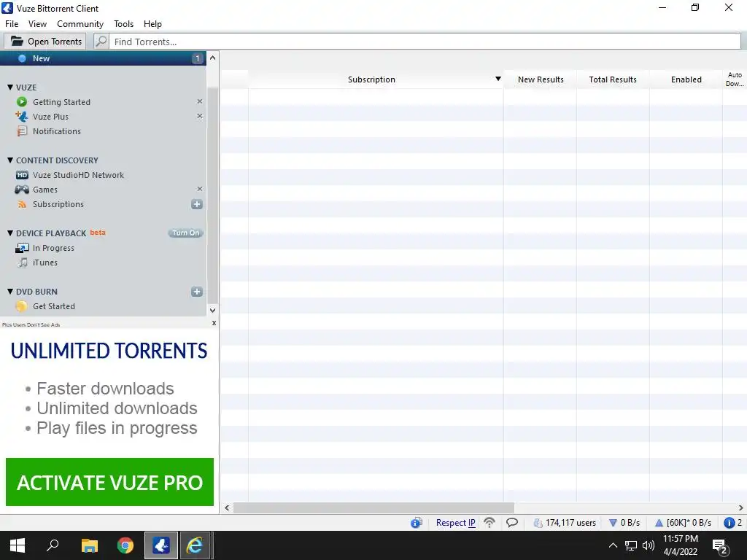Click the In Progress device icon
The image size is (747, 560).
point(22,248)
